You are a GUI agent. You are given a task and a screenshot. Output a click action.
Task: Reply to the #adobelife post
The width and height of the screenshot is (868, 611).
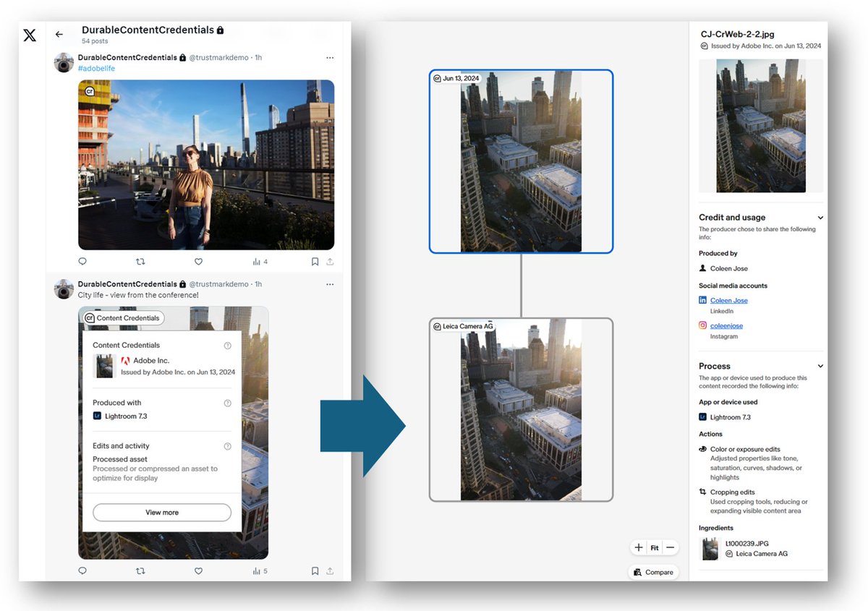click(82, 262)
